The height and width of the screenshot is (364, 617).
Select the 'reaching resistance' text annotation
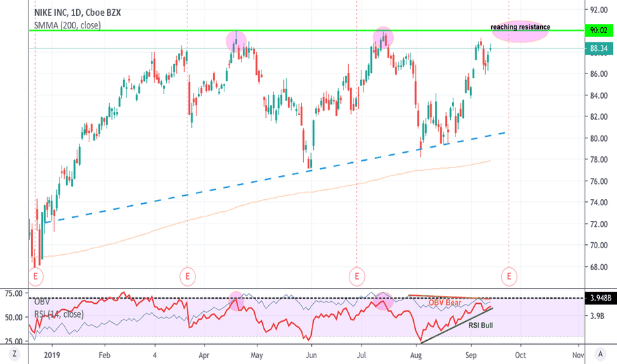pos(520,27)
